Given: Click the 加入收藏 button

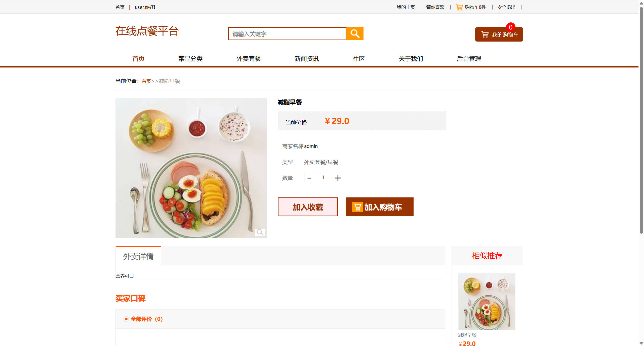Looking at the screenshot, I should 308,207.
